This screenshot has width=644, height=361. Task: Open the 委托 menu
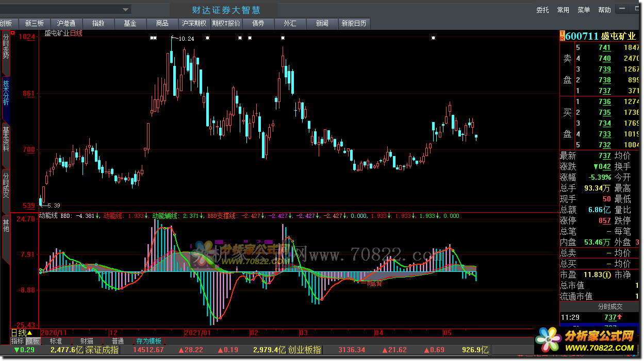tap(542, 10)
